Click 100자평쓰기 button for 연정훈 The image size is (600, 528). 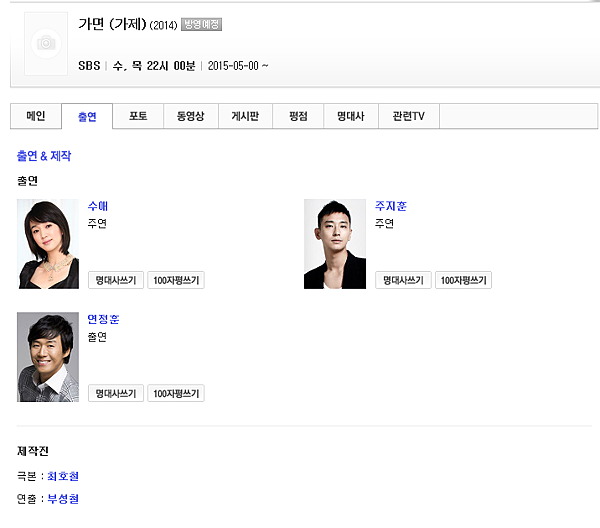(176, 393)
